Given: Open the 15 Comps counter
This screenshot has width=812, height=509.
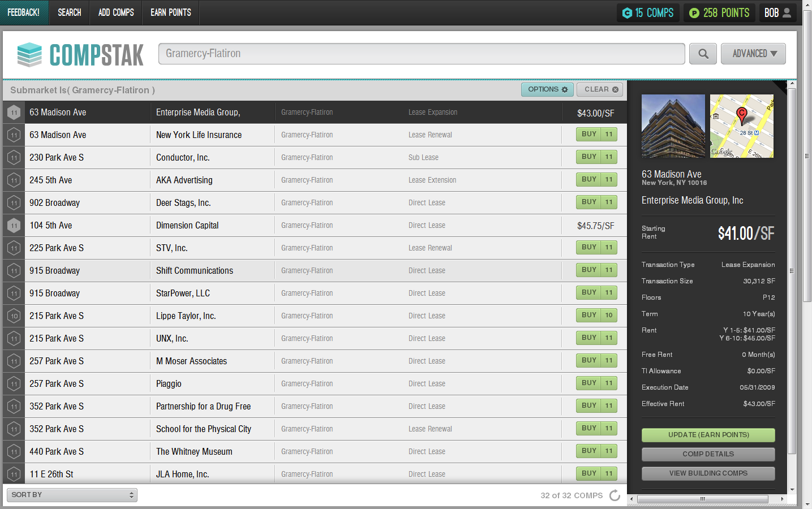Looking at the screenshot, I should (x=648, y=13).
